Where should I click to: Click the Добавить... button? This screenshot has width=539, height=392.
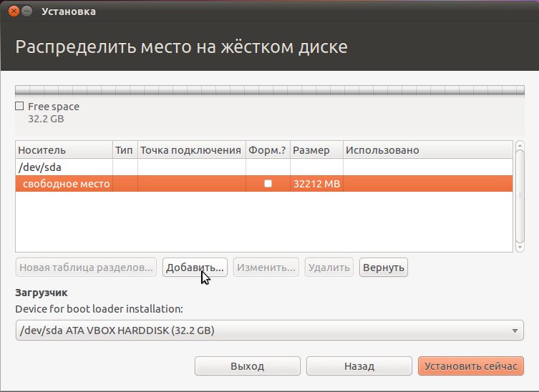[195, 268]
